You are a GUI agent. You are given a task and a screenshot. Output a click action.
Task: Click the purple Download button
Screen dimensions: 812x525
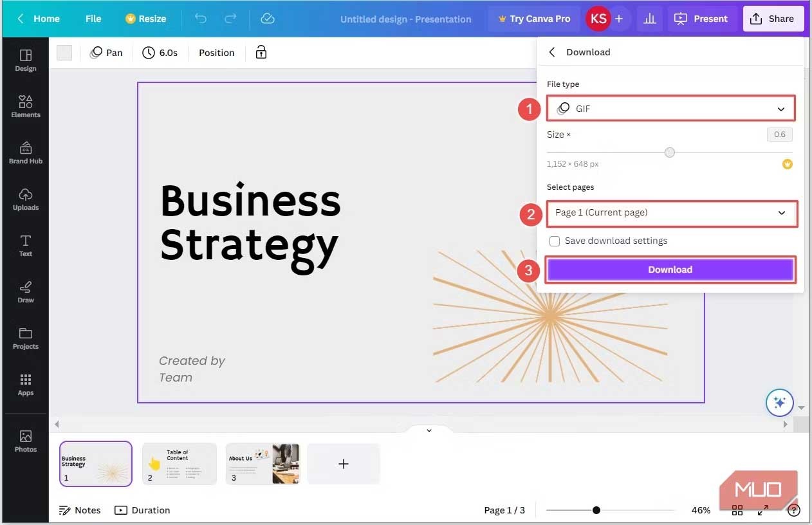(670, 270)
